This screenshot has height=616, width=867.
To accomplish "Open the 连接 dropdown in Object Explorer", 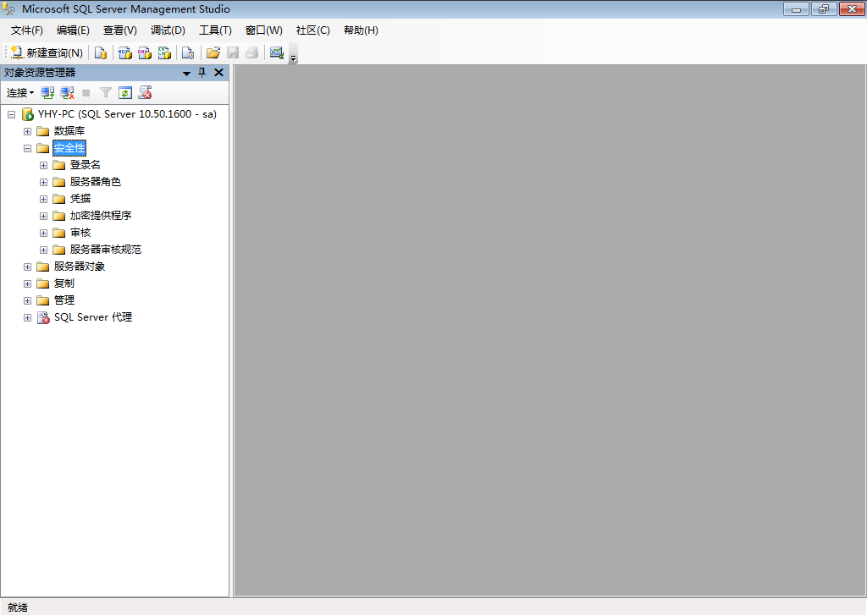I will [20, 93].
